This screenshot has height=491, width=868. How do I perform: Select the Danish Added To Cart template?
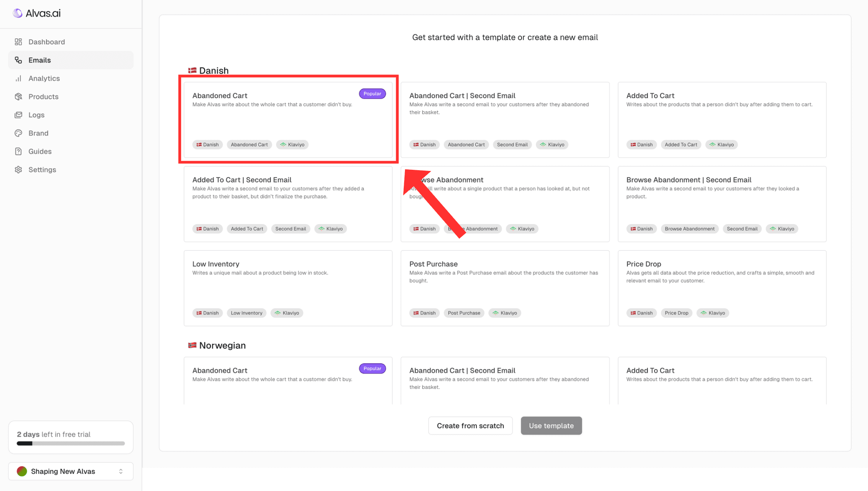point(722,120)
